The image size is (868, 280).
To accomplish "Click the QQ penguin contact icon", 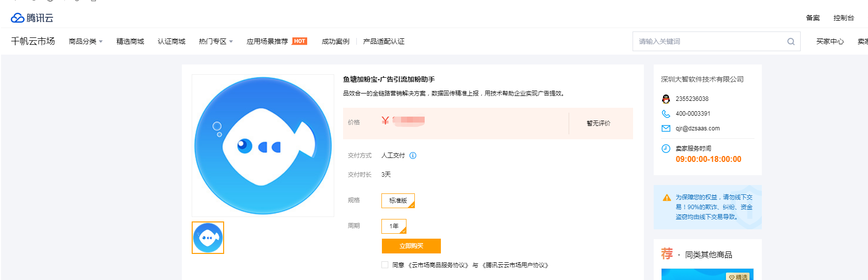I will pyautogui.click(x=666, y=99).
